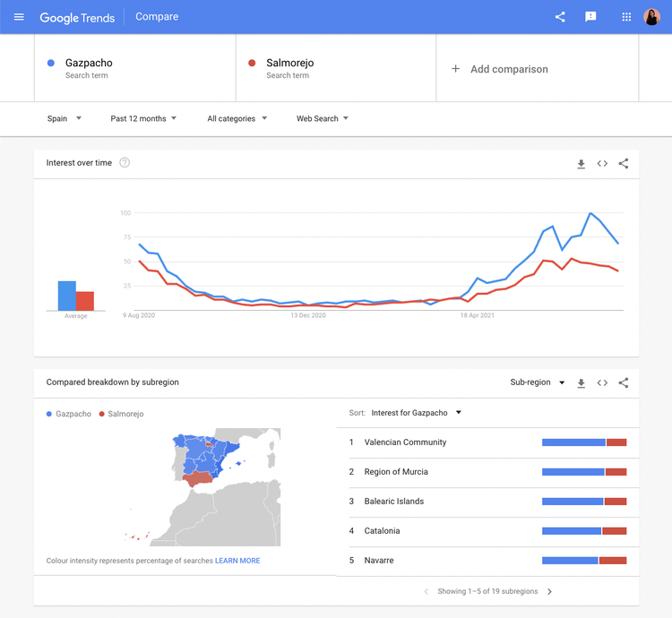
Task: Open the Google apps grid
Action: 626,17
